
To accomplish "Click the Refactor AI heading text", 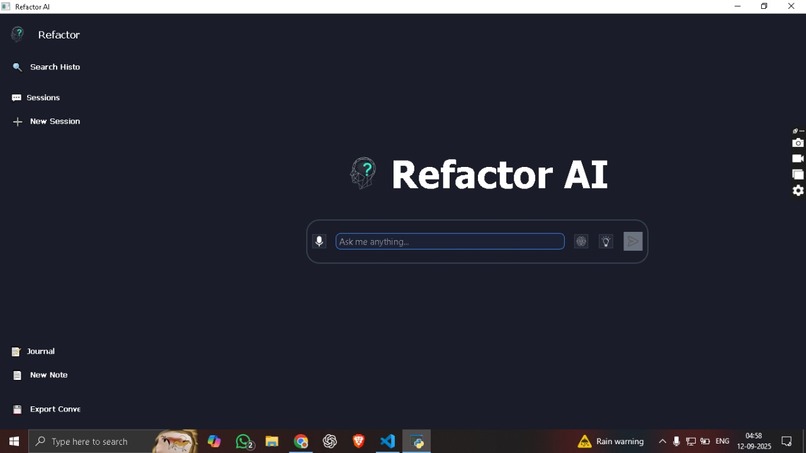I will (500, 175).
